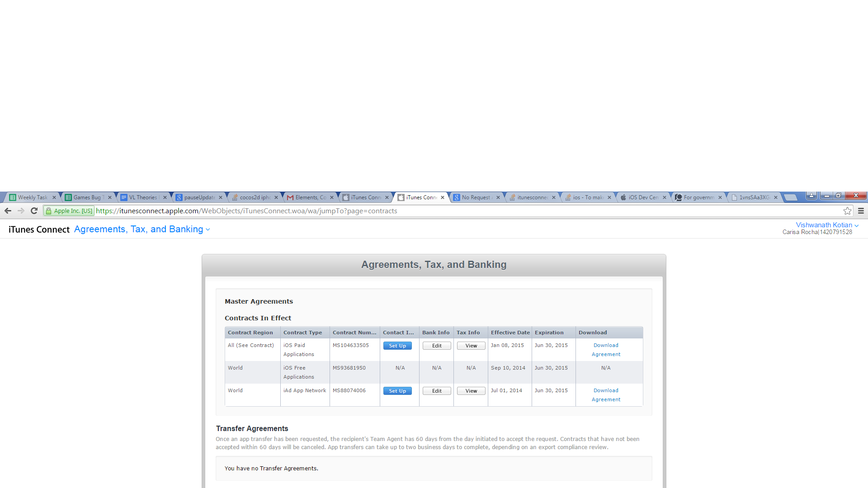Close the Games Bug tab

tap(110, 197)
